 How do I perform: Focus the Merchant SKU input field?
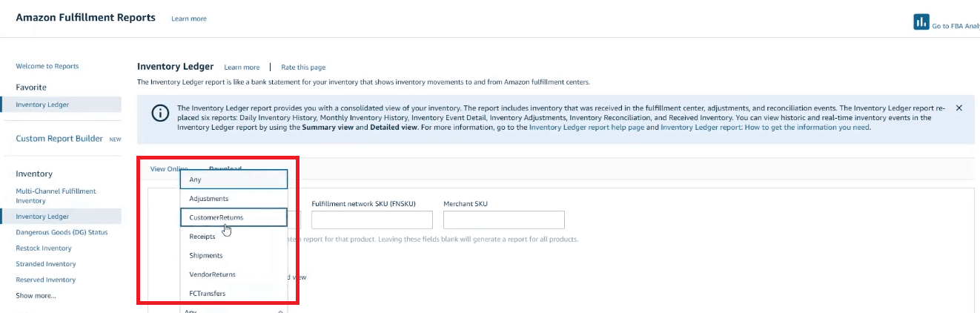pyautogui.click(x=504, y=220)
